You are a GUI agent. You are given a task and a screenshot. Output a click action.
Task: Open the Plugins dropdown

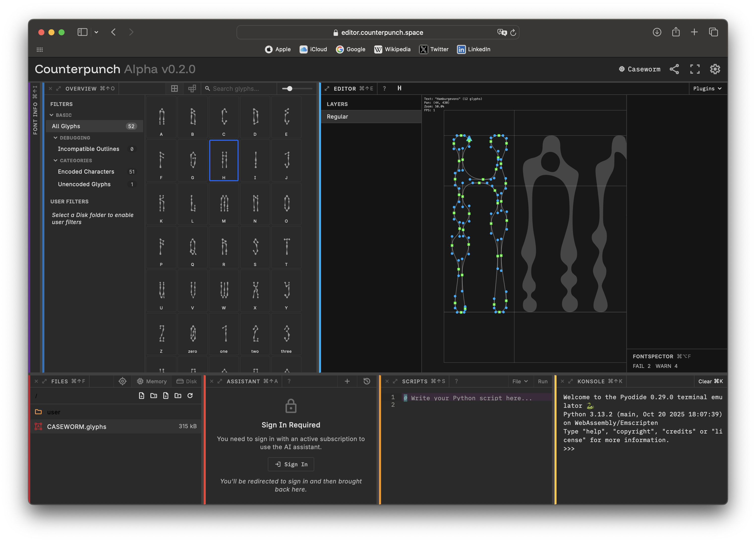[707, 88]
